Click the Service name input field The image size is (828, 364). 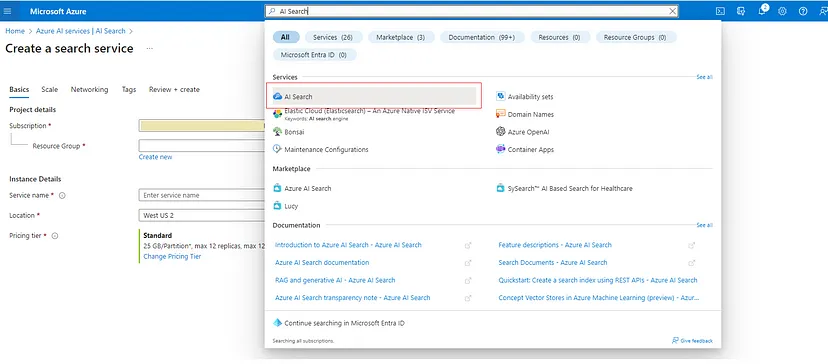point(202,195)
